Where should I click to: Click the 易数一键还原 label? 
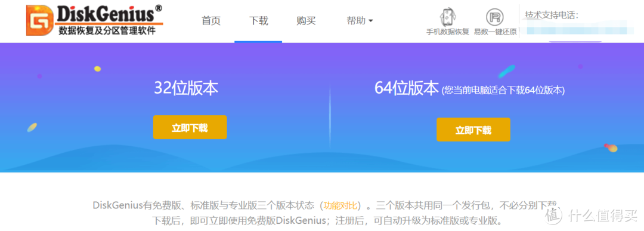[496, 32]
